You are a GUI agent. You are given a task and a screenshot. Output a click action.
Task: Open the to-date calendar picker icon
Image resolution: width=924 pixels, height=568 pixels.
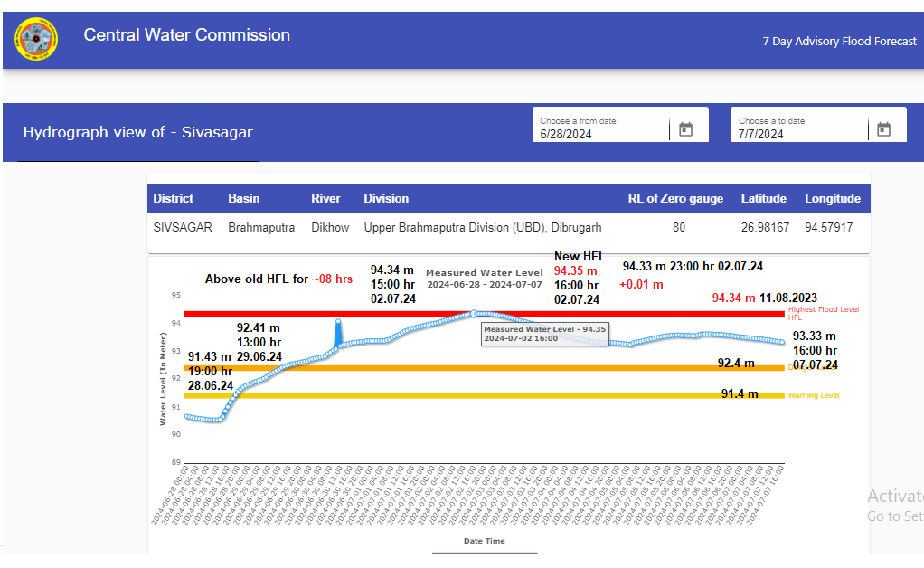pos(883,129)
